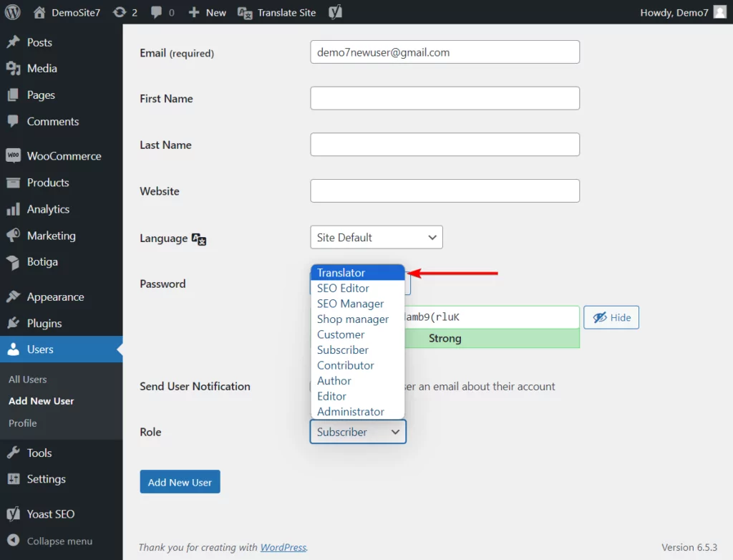Click the Appearance paintbrush icon
The height and width of the screenshot is (560, 733).
[13, 296]
